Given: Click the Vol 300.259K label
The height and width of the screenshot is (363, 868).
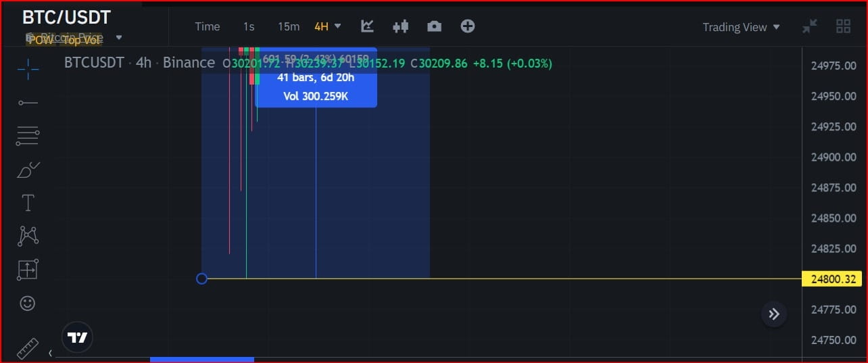Looking at the screenshot, I should point(316,96).
